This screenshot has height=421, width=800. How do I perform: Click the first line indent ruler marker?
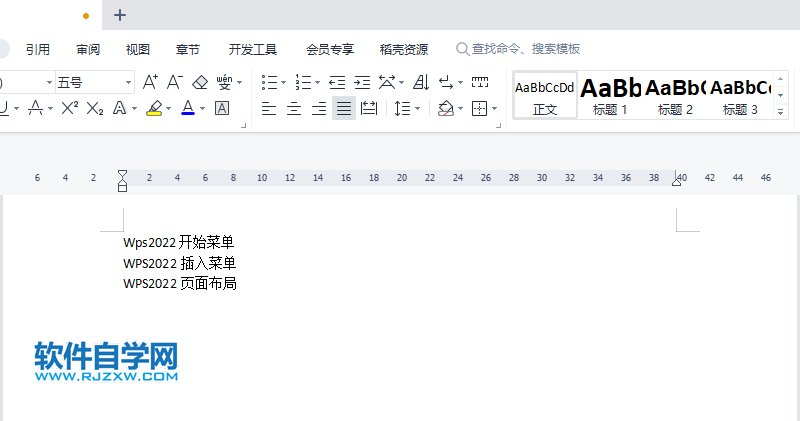tap(122, 174)
